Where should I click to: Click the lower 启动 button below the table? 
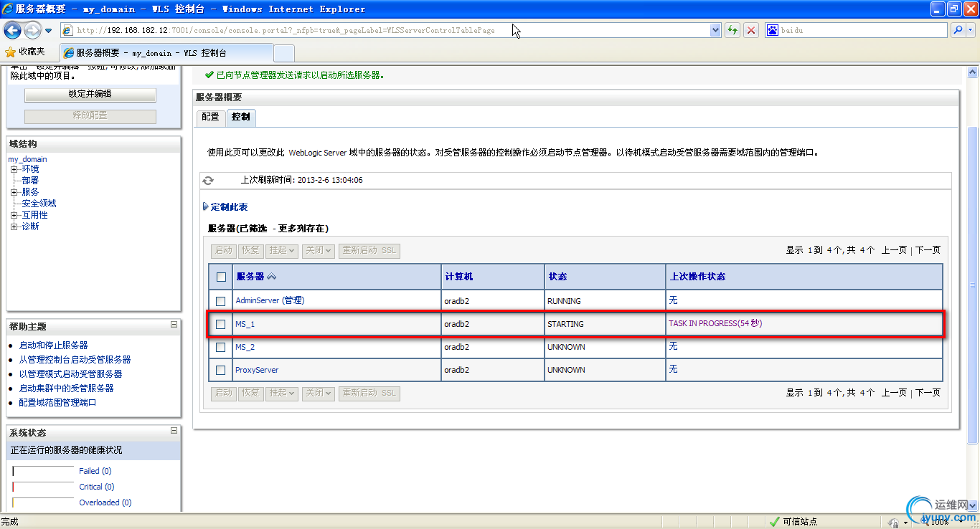click(x=224, y=394)
